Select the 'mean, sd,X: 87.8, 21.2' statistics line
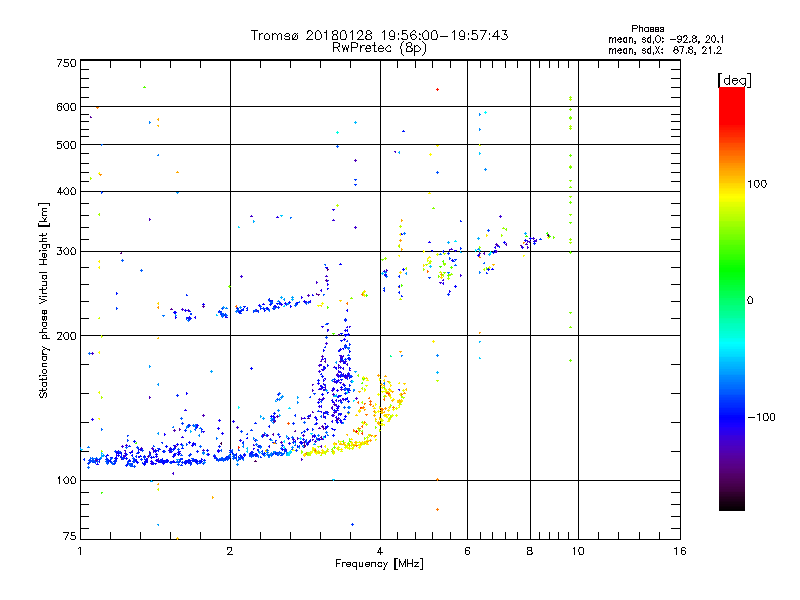This screenshot has height=600, width=800. [665, 51]
